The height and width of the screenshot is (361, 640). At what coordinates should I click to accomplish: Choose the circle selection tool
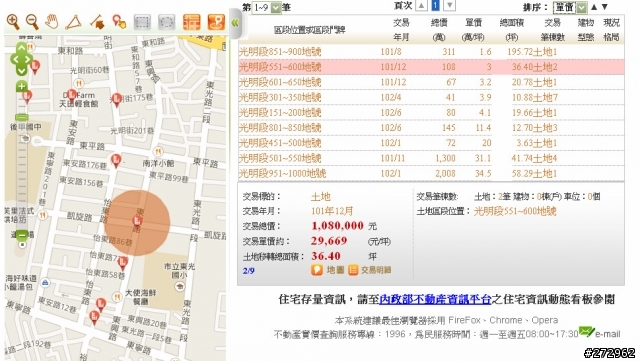[166, 22]
